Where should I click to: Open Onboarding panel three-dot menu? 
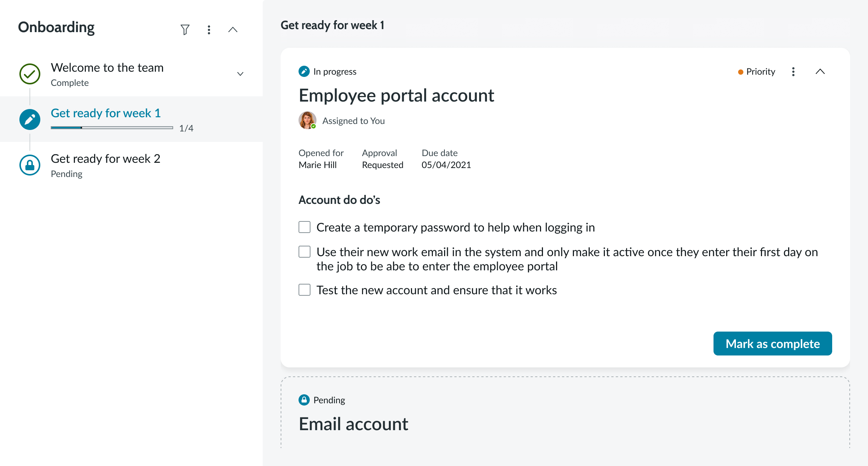209,29
